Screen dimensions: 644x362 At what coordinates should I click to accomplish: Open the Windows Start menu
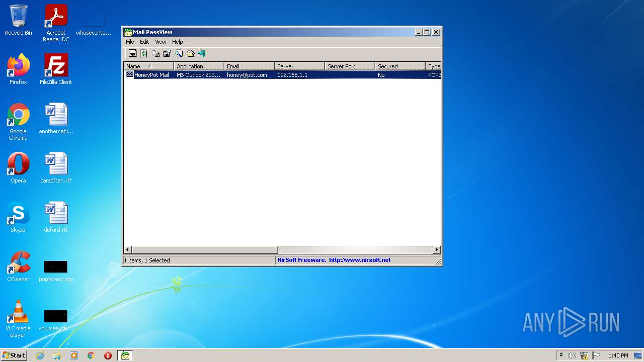(x=14, y=355)
